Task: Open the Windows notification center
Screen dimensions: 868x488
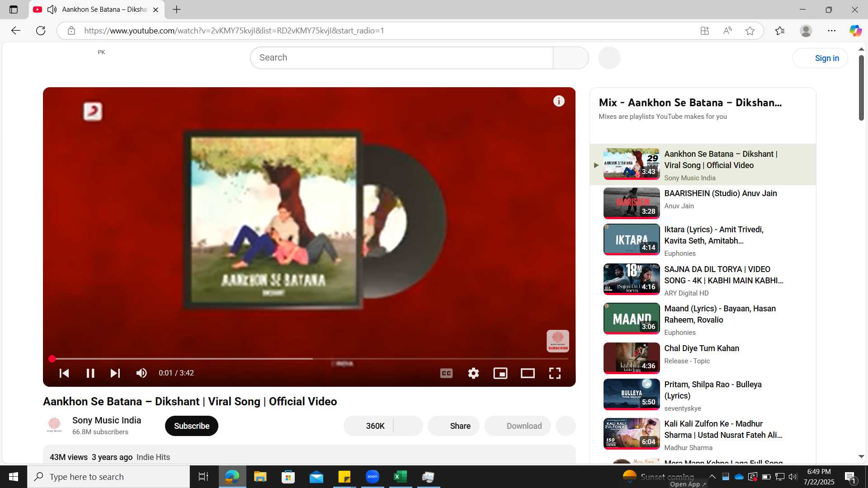Action: [850, 477]
